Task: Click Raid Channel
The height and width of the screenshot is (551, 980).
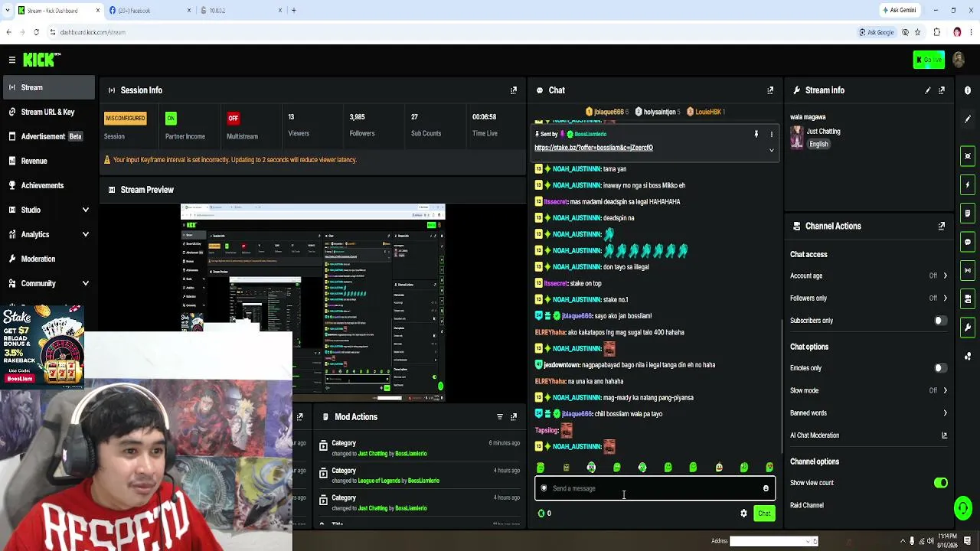Action: tap(807, 505)
